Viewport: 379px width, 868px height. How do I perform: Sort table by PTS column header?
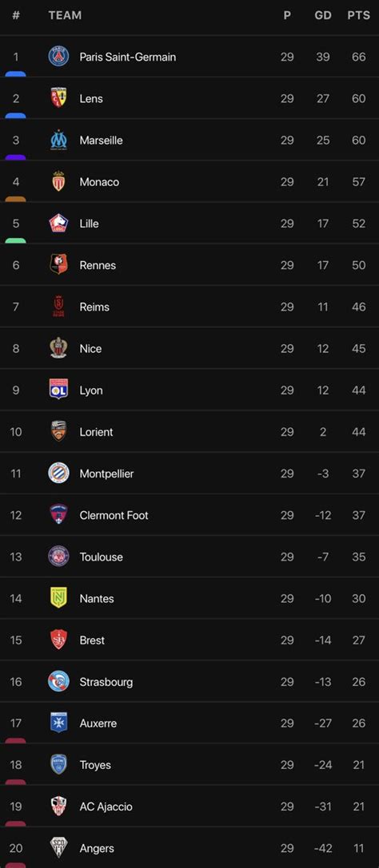coord(358,15)
